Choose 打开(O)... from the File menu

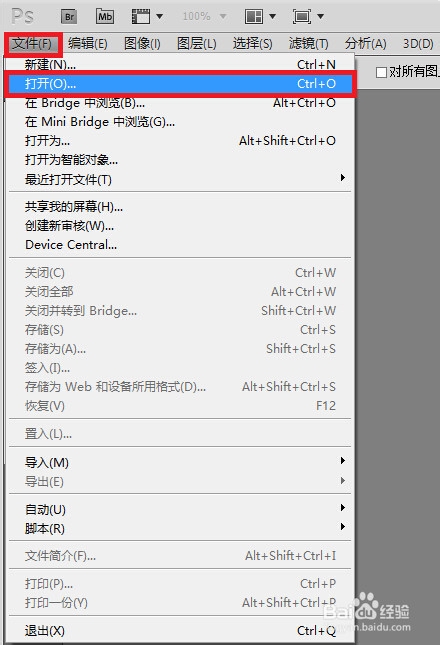click(180, 84)
